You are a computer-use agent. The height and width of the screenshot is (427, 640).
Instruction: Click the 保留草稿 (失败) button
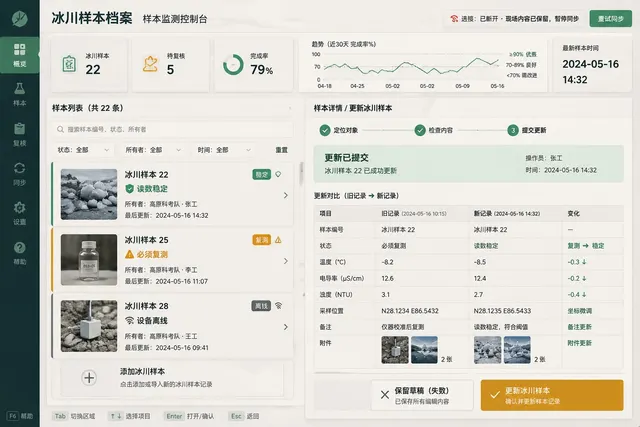coord(422,395)
